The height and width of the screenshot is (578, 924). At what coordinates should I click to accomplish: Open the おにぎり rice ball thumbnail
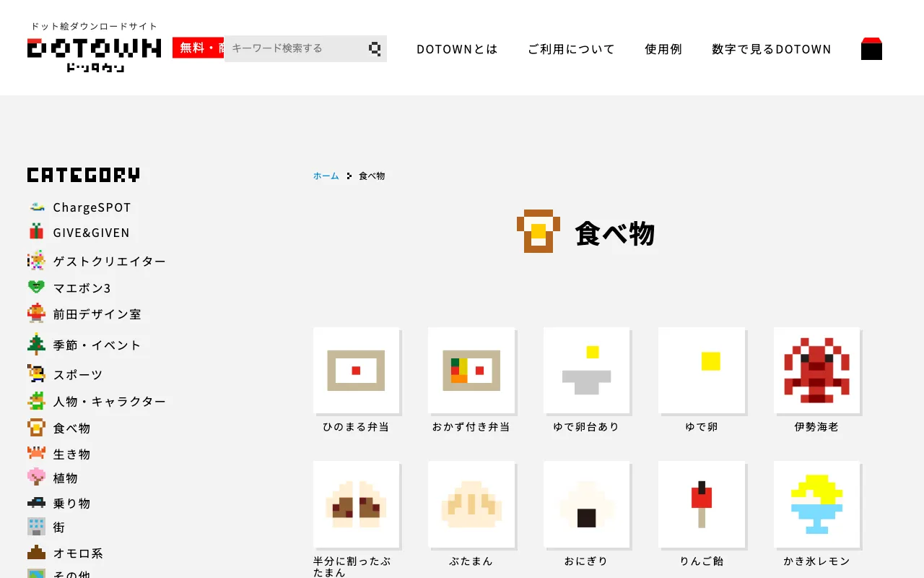(586, 504)
